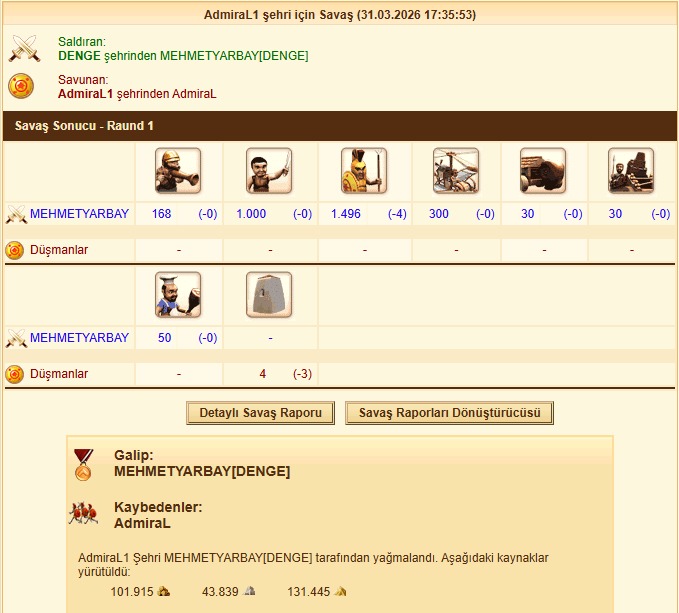Click enemy wall count 4

262,374
